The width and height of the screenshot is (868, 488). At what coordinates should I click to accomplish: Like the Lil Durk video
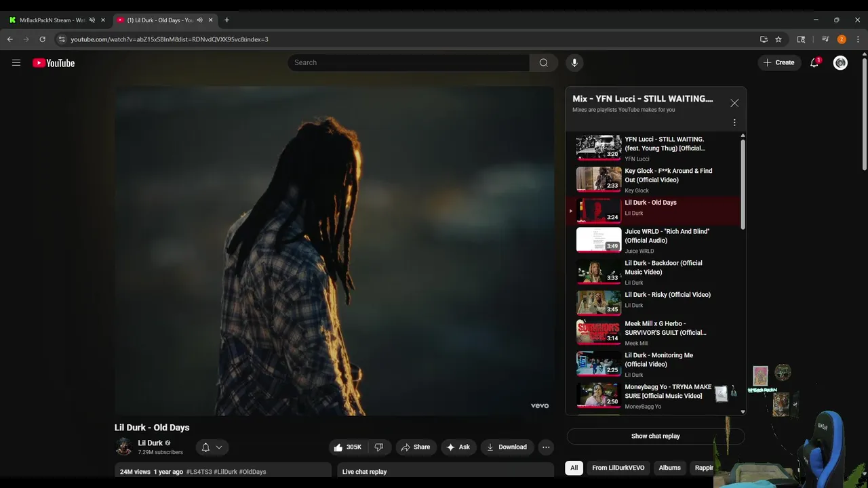[x=347, y=447]
